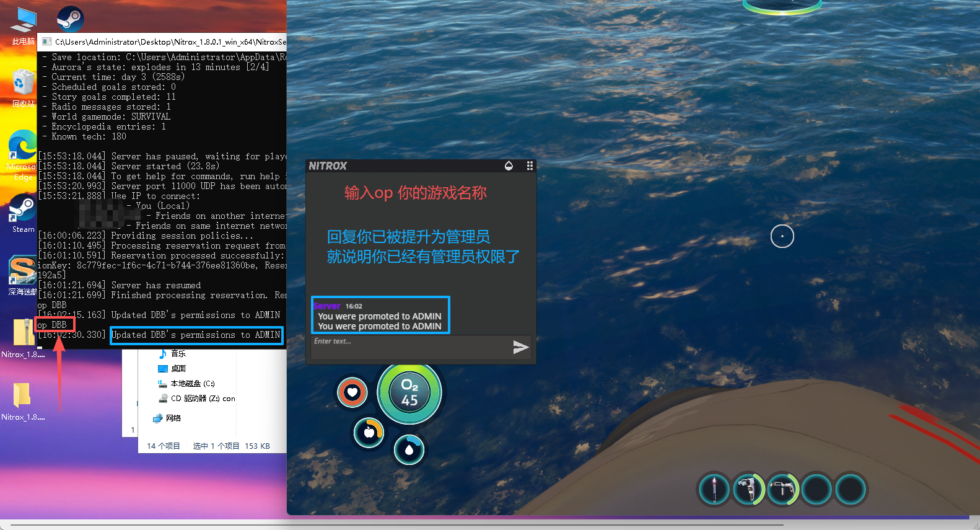Select the second quickslot tool
Viewport: 980px width, 530px height.
point(749,489)
